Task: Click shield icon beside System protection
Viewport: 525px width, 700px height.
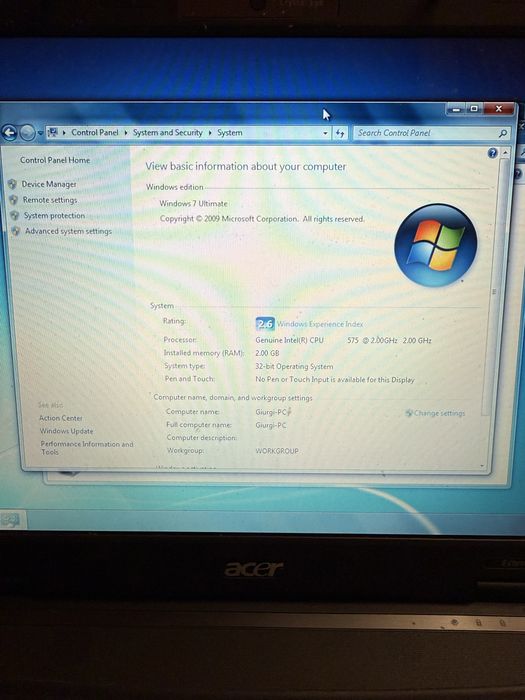Action: pyautogui.click(x=15, y=216)
